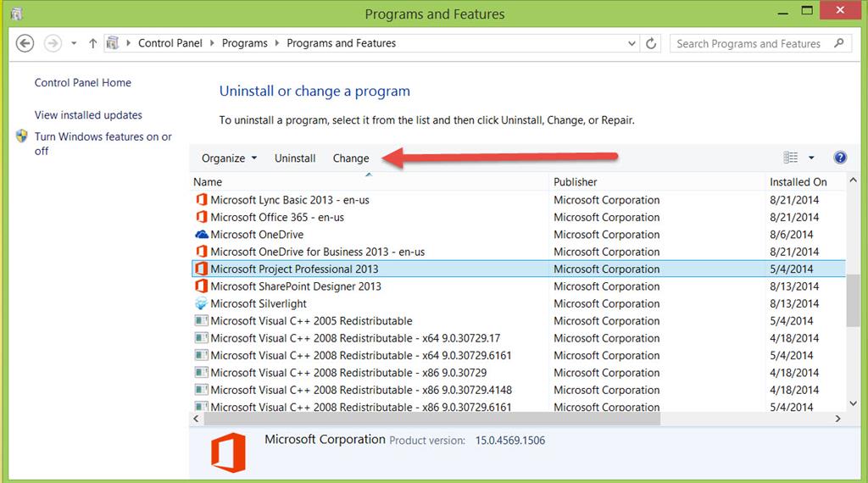Select the Microsoft OneDrive entry name
This screenshot has height=483, width=868.
coord(257,235)
